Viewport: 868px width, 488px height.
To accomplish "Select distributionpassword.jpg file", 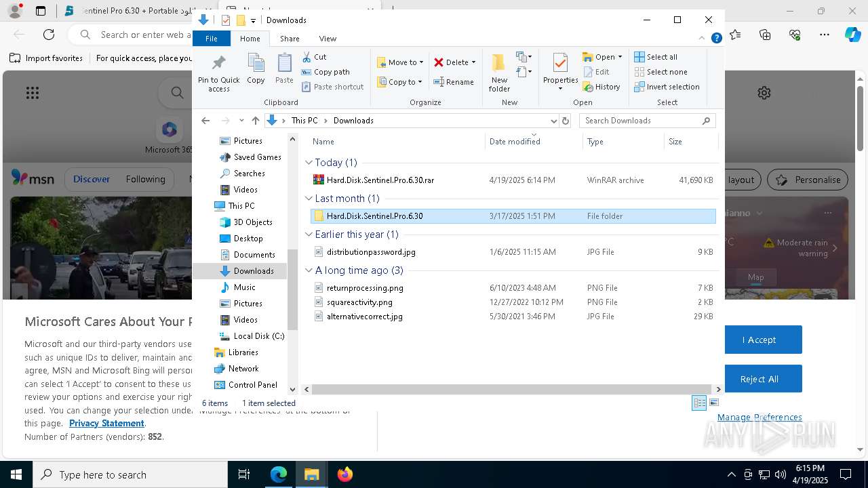I will (513, 252).
